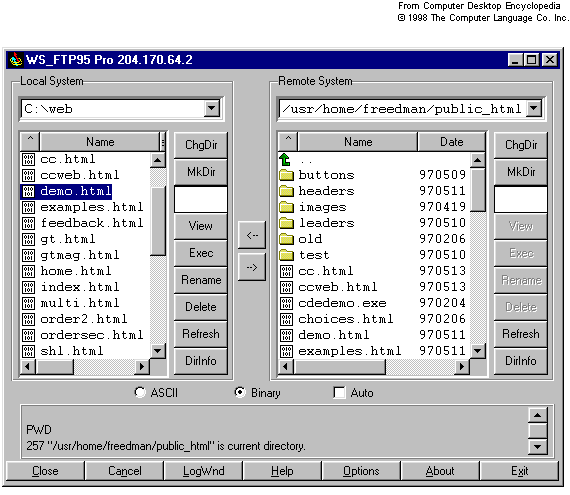This screenshot has height=495, width=570.
Task: Click the old folder icon
Action: pos(286,239)
